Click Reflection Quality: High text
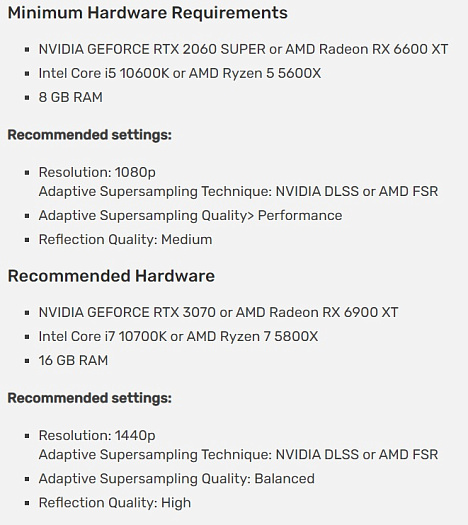468x525 pixels. pos(115,503)
